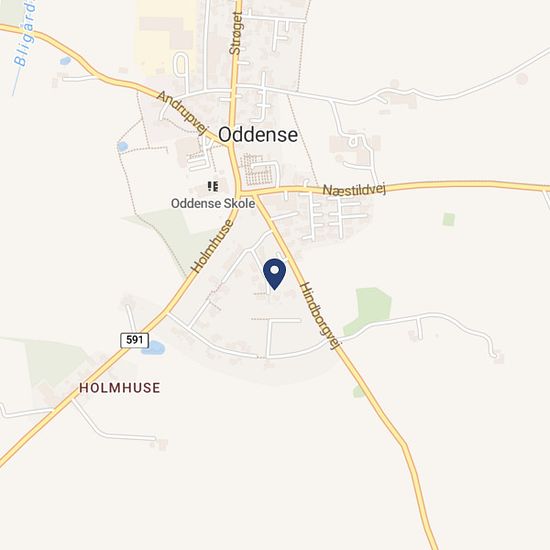Click the Oddense town name label

click(x=258, y=135)
